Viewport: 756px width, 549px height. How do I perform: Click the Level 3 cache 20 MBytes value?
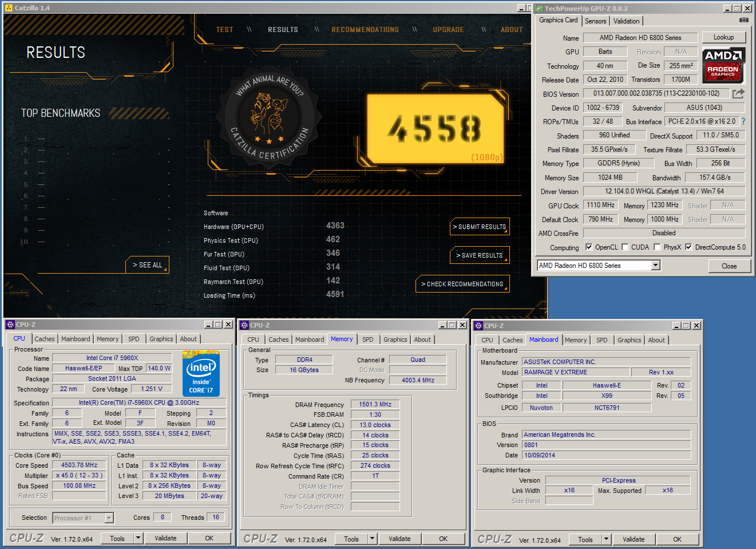click(169, 496)
